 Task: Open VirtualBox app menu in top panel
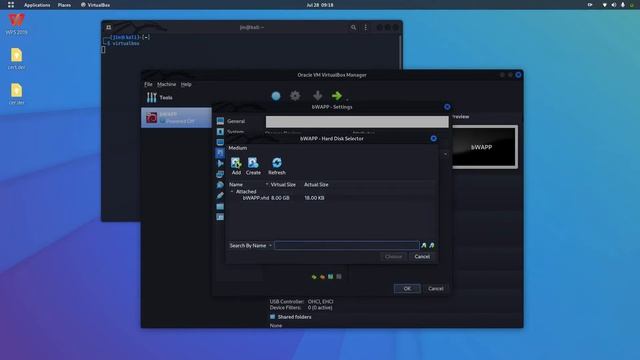(x=96, y=5)
